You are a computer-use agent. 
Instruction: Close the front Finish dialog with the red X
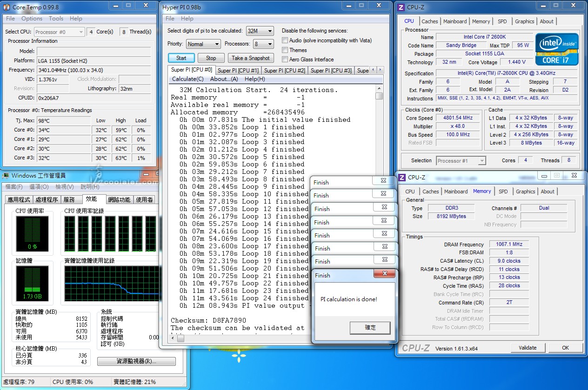(384, 274)
